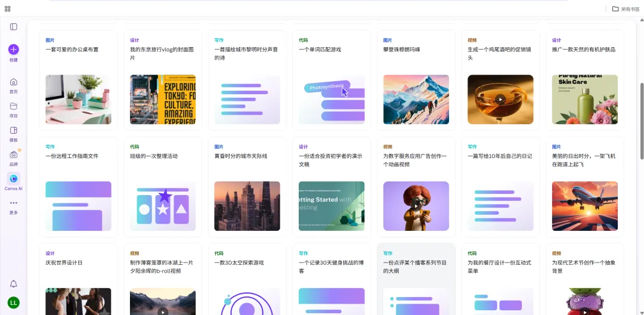Select the Canva AI sidebar icon
The image size is (644, 315).
click(x=14, y=178)
